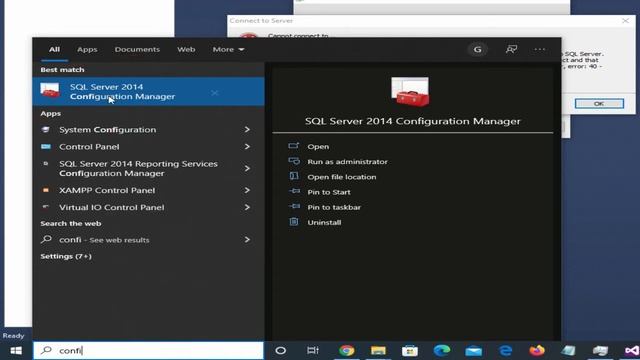Launch Google Chrome from the taskbar
The image size is (640, 360).
click(x=347, y=351)
